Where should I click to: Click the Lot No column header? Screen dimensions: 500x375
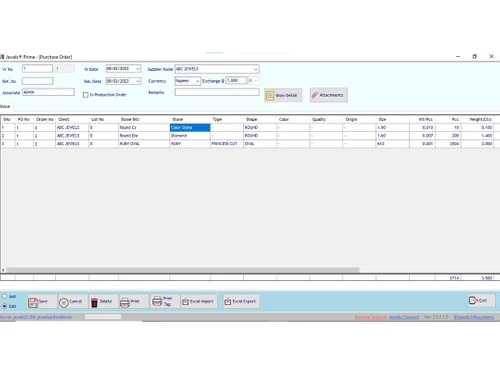click(103, 119)
